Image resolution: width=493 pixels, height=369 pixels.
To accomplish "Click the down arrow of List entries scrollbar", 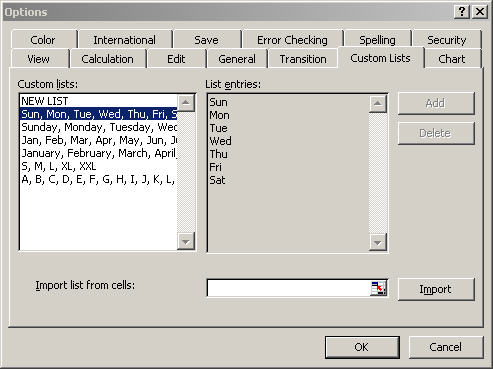I will point(378,242).
